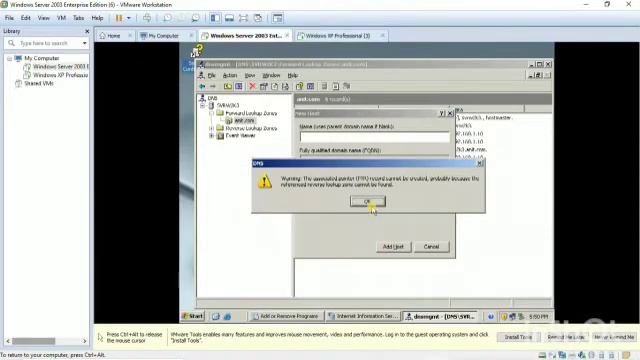The width and height of the screenshot is (640, 360).
Task: Open the Help menu in DNS console
Action: click(293, 76)
